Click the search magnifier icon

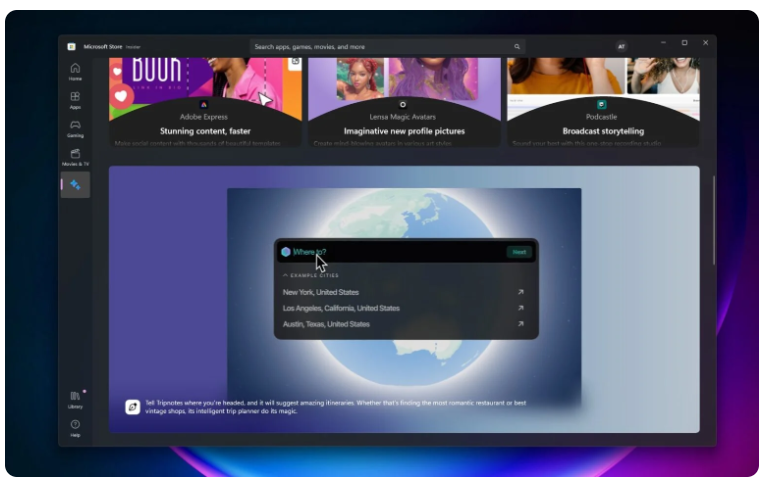(517, 47)
